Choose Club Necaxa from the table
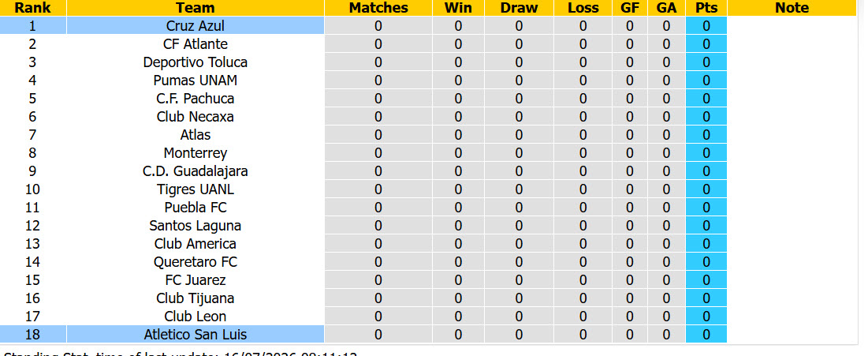This screenshot has width=868, height=356. click(195, 117)
